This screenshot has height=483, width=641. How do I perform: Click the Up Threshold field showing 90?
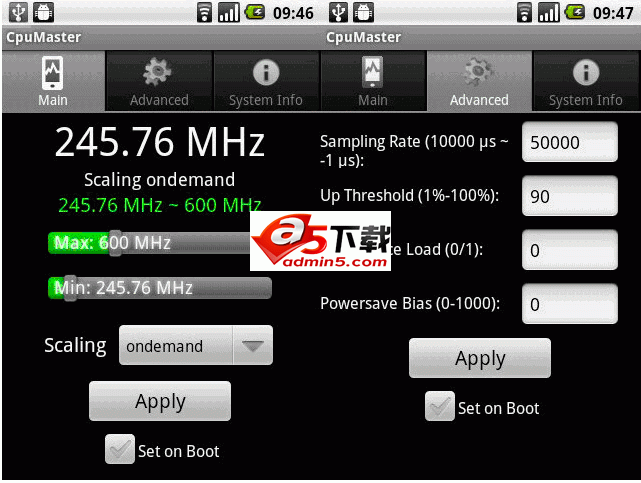click(570, 196)
